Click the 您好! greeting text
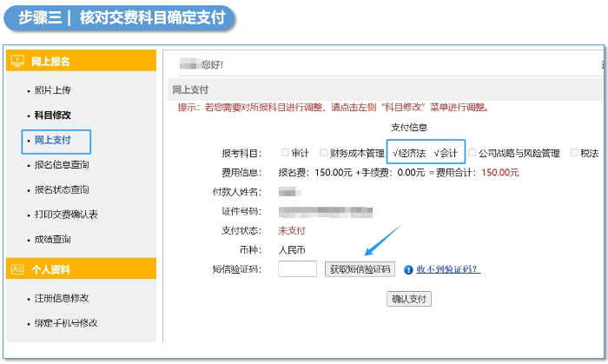This screenshot has width=608, height=364. tap(213, 65)
